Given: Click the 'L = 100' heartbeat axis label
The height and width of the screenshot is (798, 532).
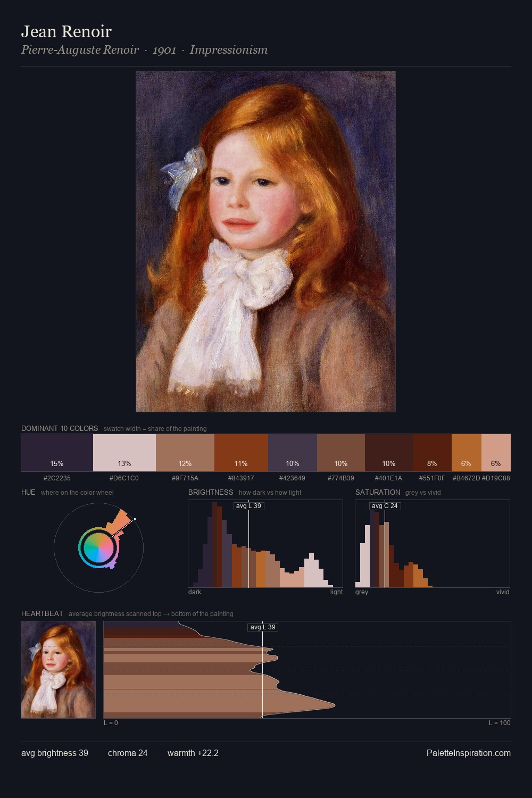Looking at the screenshot, I should (x=500, y=723).
